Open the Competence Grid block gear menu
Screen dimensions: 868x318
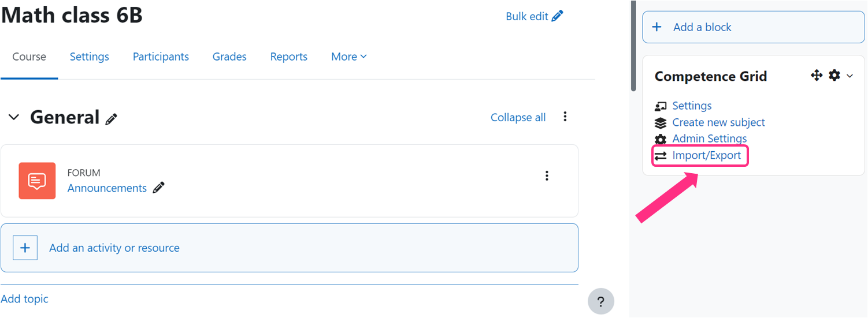tap(834, 76)
